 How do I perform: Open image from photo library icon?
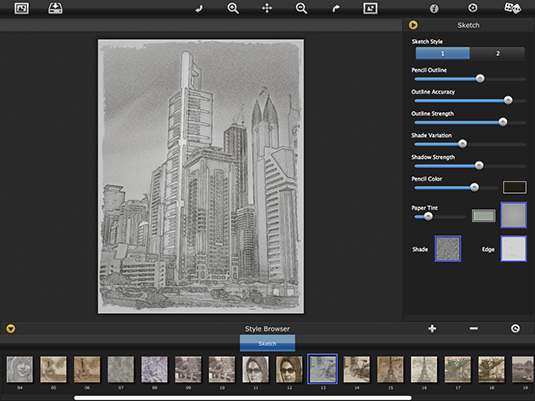[x=21, y=8]
